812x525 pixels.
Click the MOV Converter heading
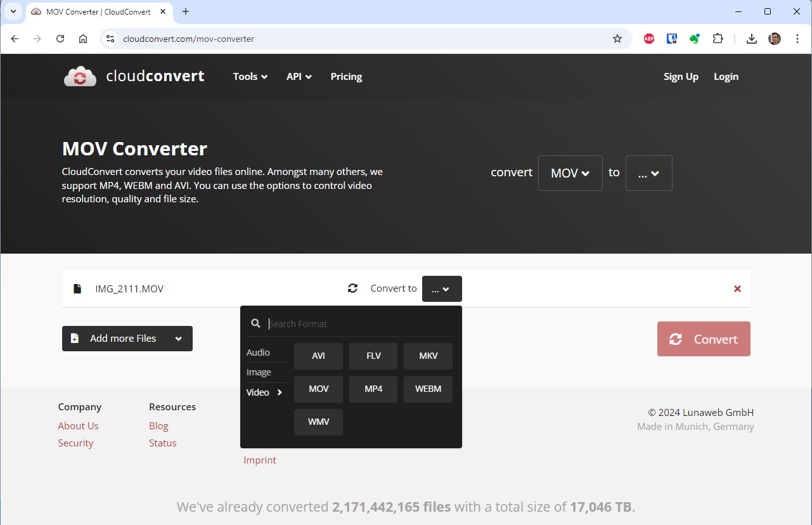[134, 149]
